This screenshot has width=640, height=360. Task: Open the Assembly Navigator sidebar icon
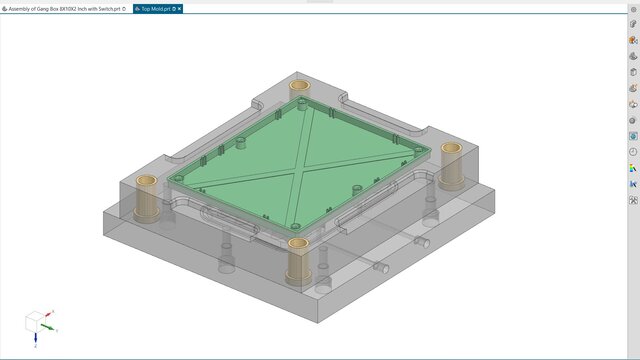[633, 24]
